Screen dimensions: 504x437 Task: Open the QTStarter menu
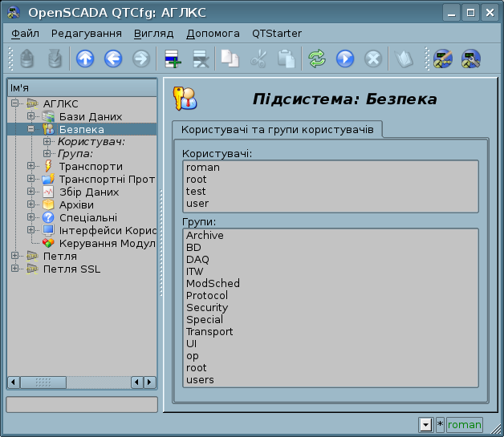click(x=277, y=34)
